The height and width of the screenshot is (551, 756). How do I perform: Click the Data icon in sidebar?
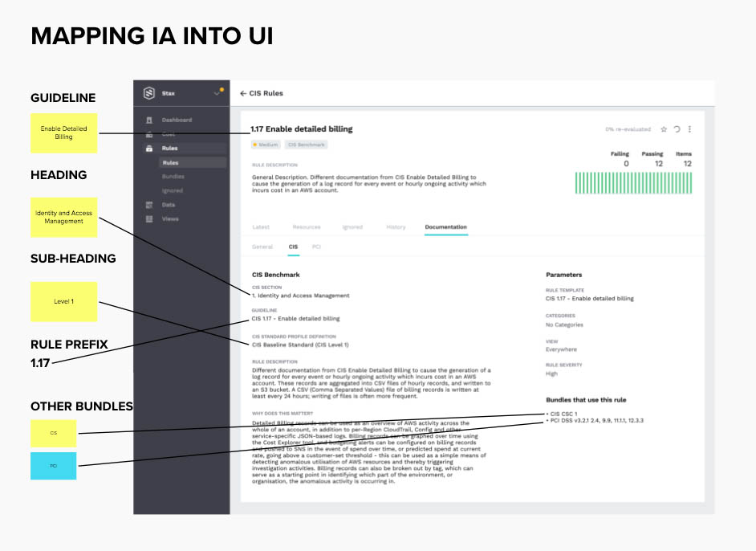149,205
